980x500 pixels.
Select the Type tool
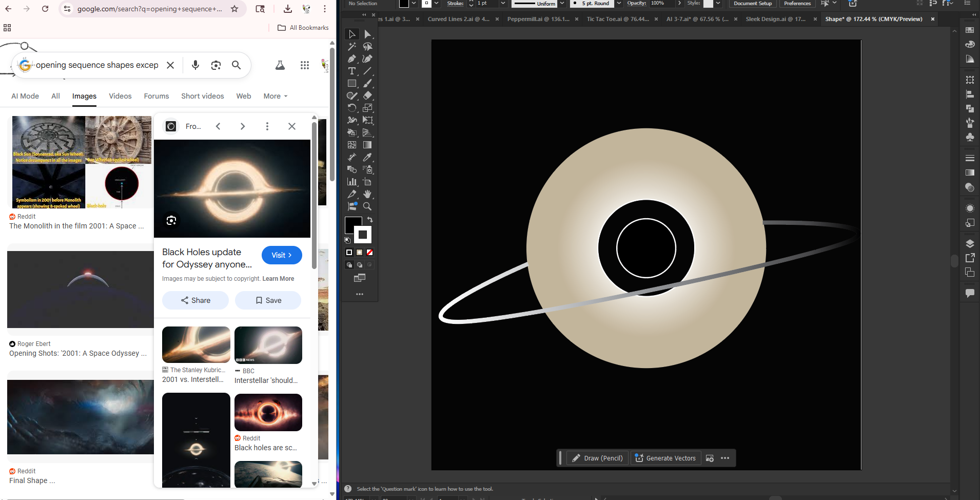[352, 71]
